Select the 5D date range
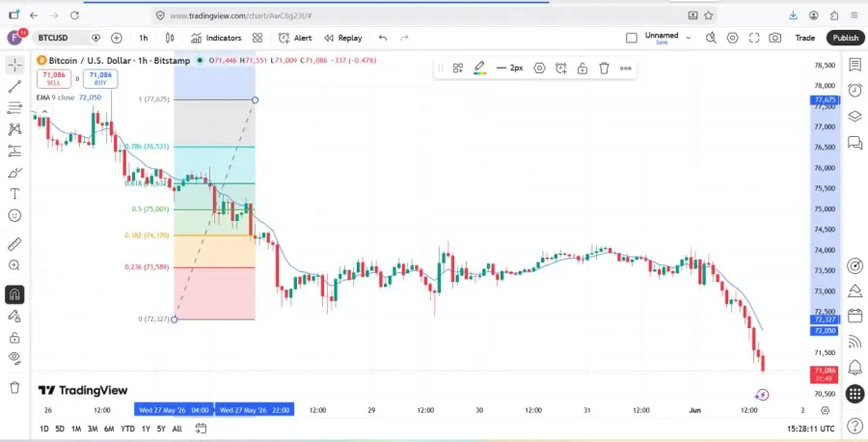 (x=60, y=428)
